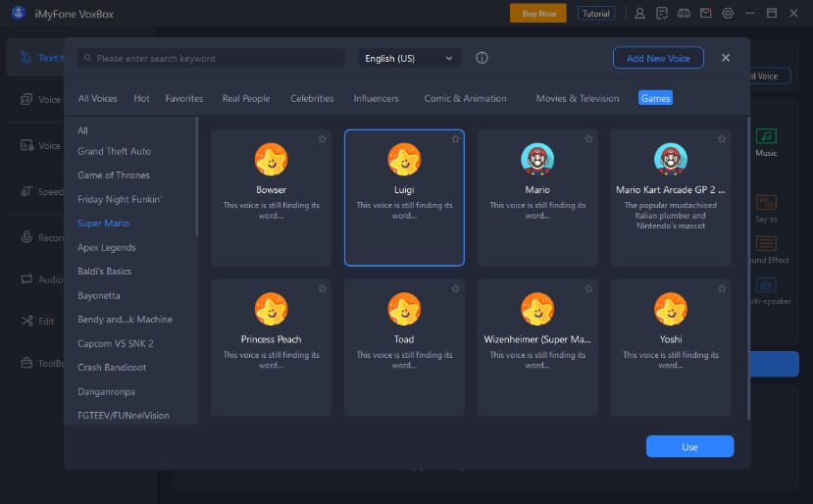Pick the Yoshi voice avatar
The image size is (813, 504).
pos(671,309)
